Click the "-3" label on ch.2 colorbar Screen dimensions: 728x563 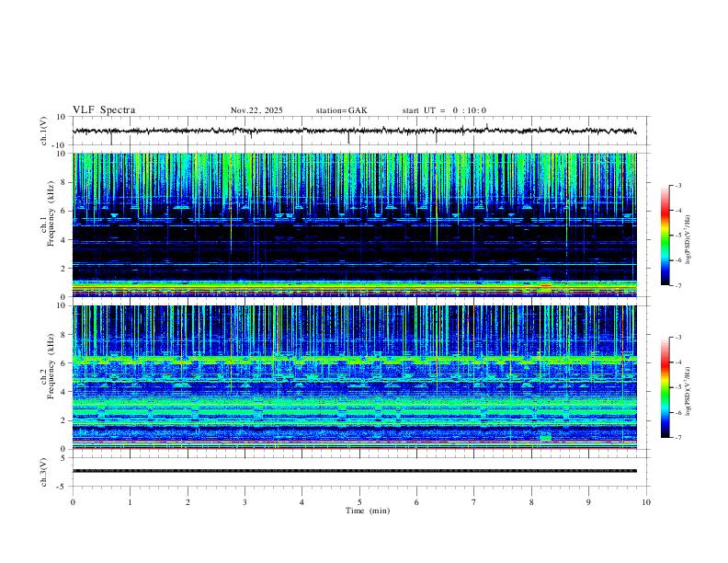click(x=678, y=338)
